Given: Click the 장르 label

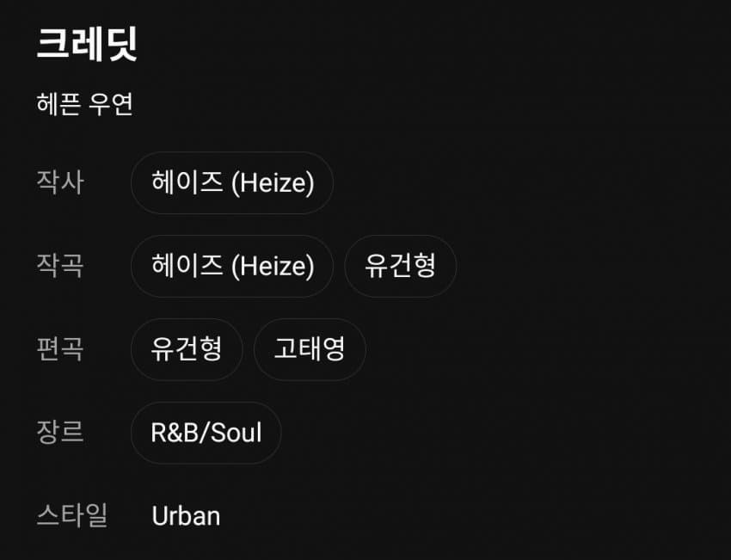Looking at the screenshot, I should coord(60,433).
